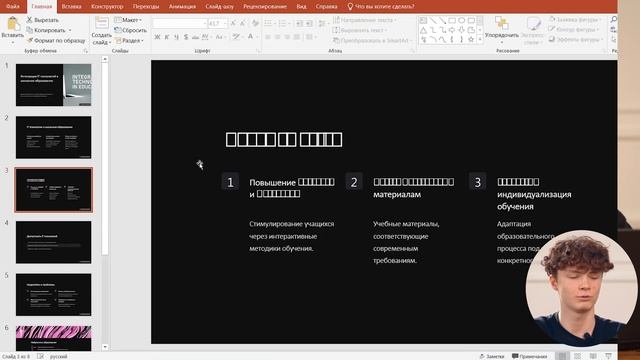Clear all text formatting
Image resolution: width=640 pixels, height=360 pixels.
256,24
